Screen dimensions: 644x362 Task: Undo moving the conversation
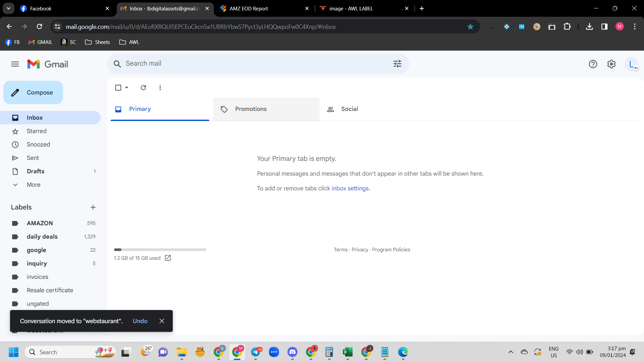pos(140,321)
